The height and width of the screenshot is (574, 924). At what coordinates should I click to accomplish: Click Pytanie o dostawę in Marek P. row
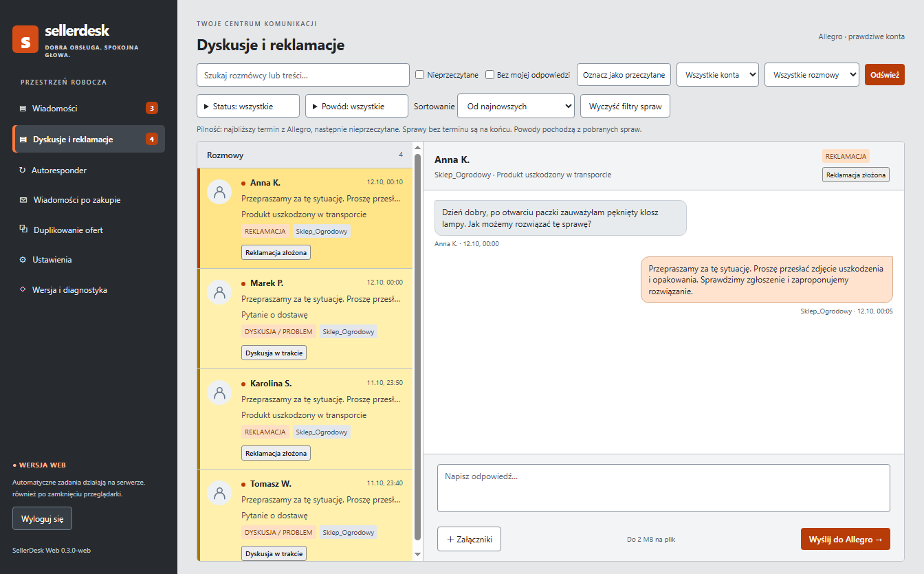click(x=275, y=315)
